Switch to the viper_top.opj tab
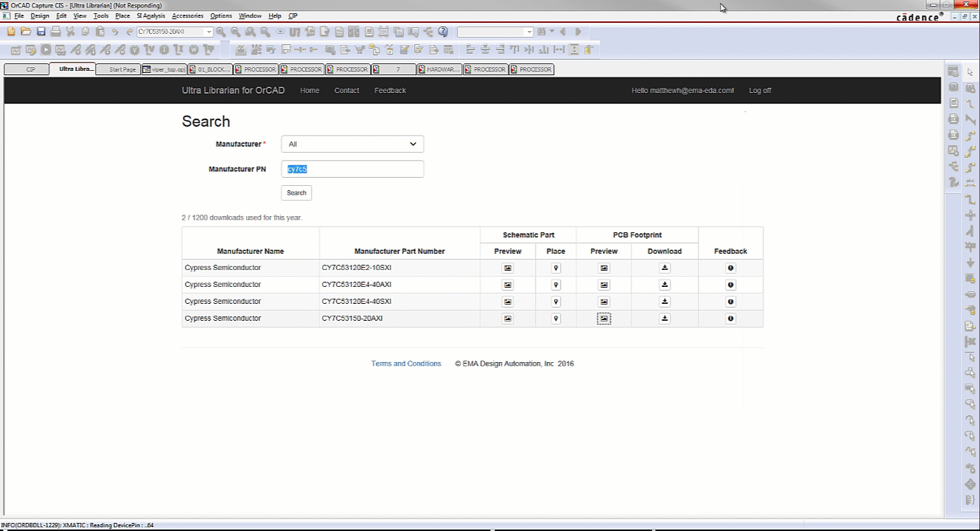This screenshot has width=980, height=531. (164, 69)
